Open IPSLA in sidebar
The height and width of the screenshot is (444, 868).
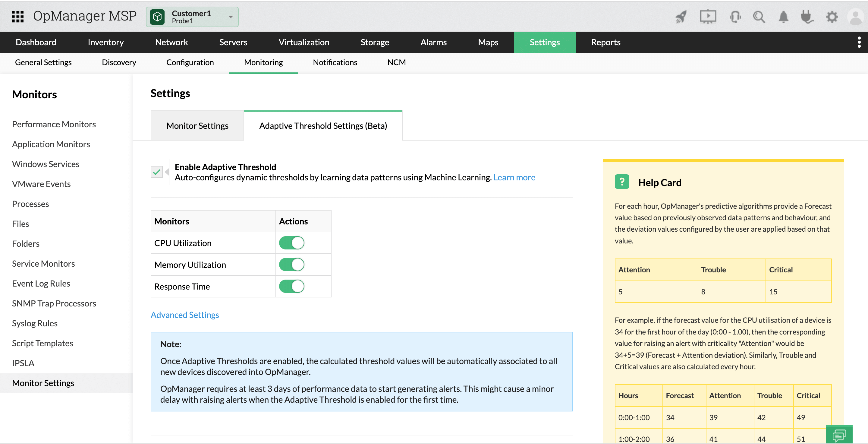(23, 363)
